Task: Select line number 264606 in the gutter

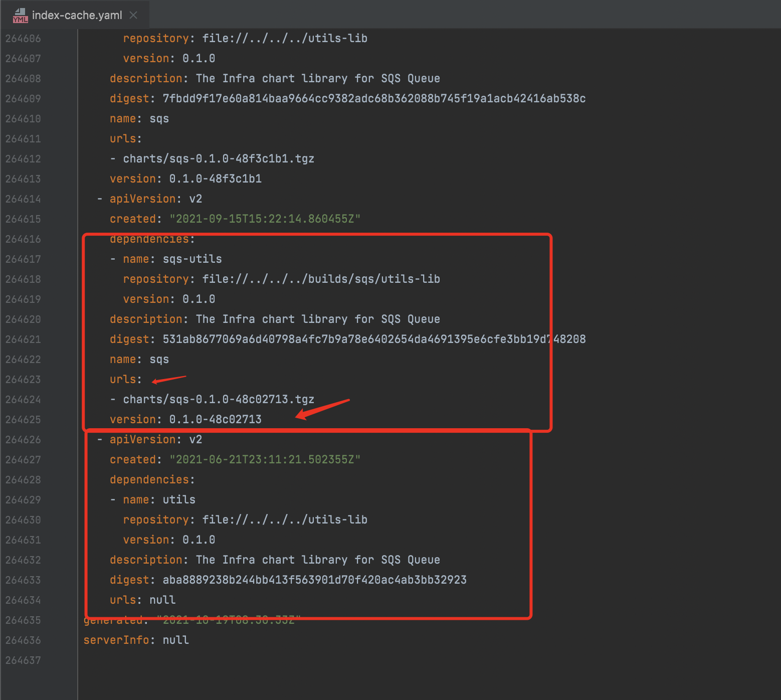Action: coord(23,38)
